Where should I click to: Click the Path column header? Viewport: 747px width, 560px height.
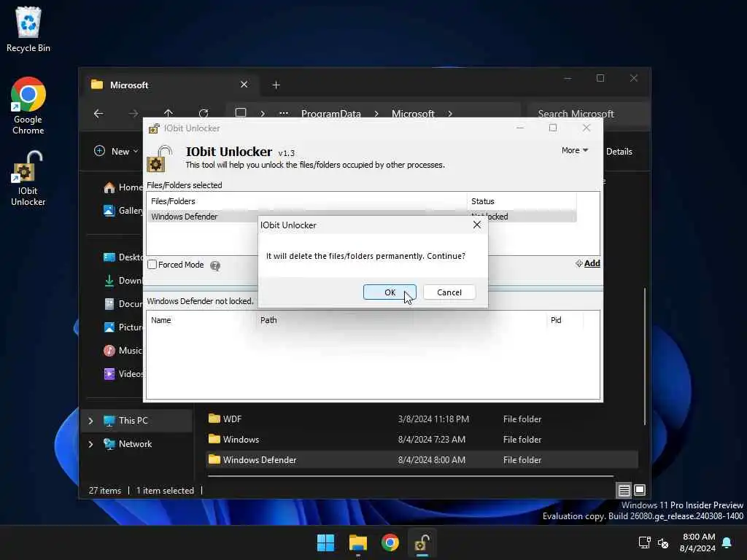coord(400,320)
